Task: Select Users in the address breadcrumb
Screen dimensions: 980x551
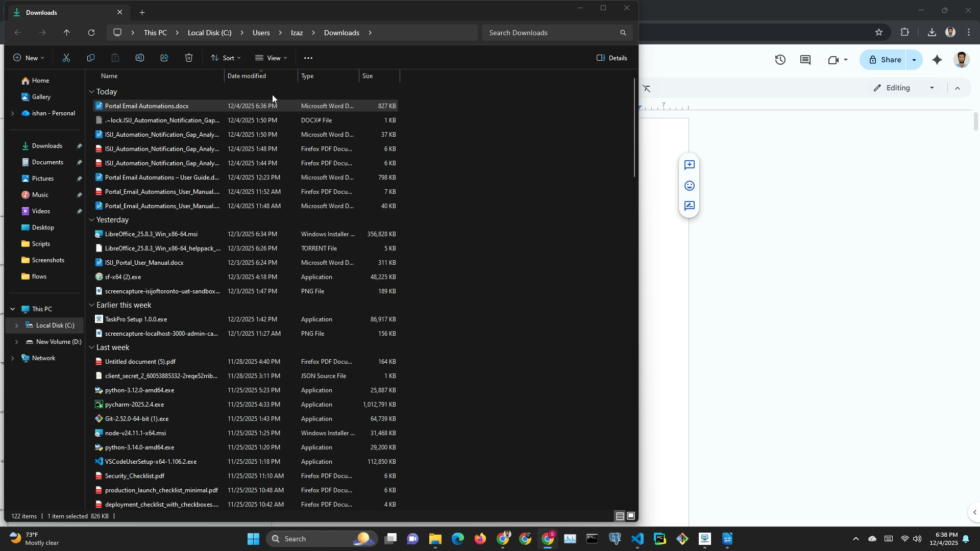Action: coord(261,33)
